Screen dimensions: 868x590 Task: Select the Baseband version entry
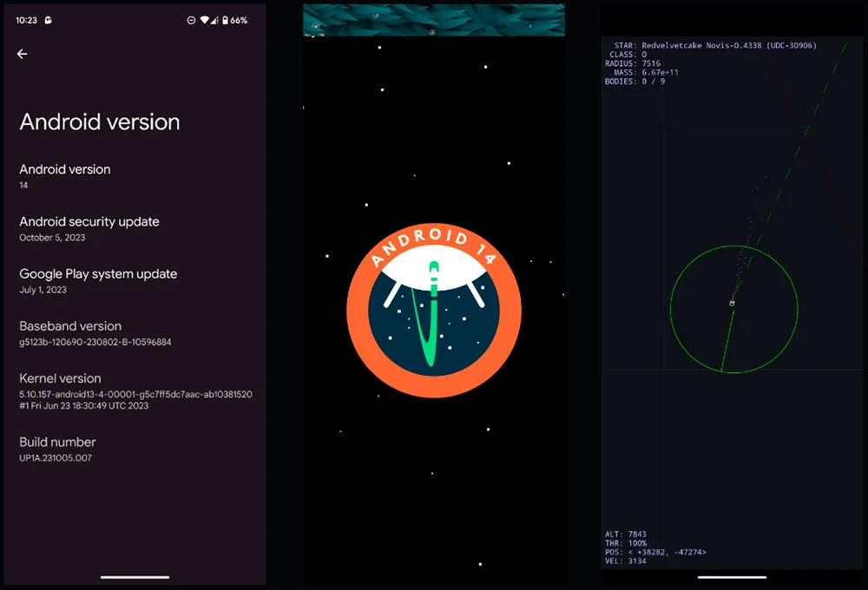(135, 333)
